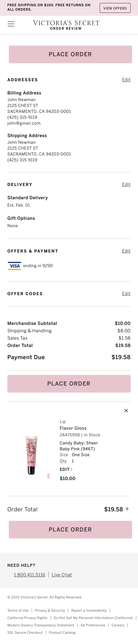Screen dimensions: 138x644
Task: Click the View Offers button
Action: click(x=115, y=8)
